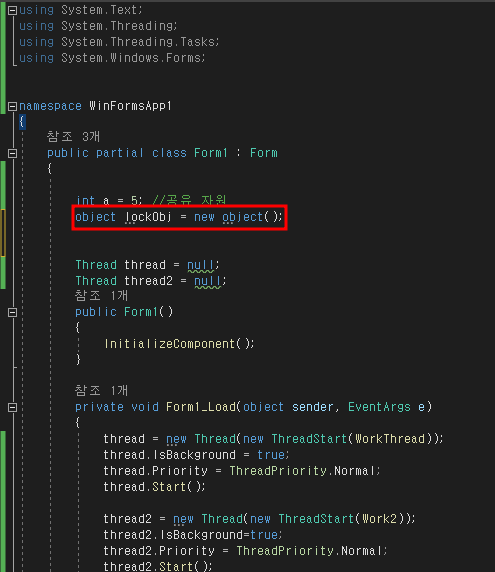
Task: Click the 'thread.Start()' call
Action: click(154, 487)
